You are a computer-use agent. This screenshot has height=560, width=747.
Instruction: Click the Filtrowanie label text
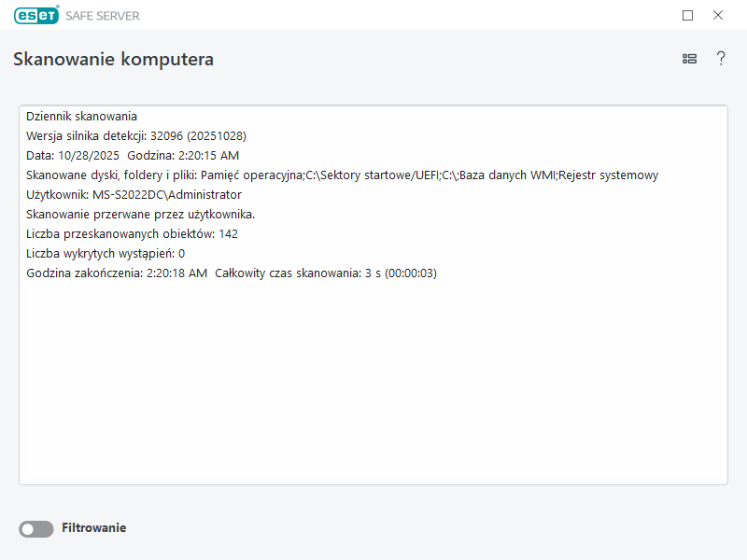click(x=93, y=528)
